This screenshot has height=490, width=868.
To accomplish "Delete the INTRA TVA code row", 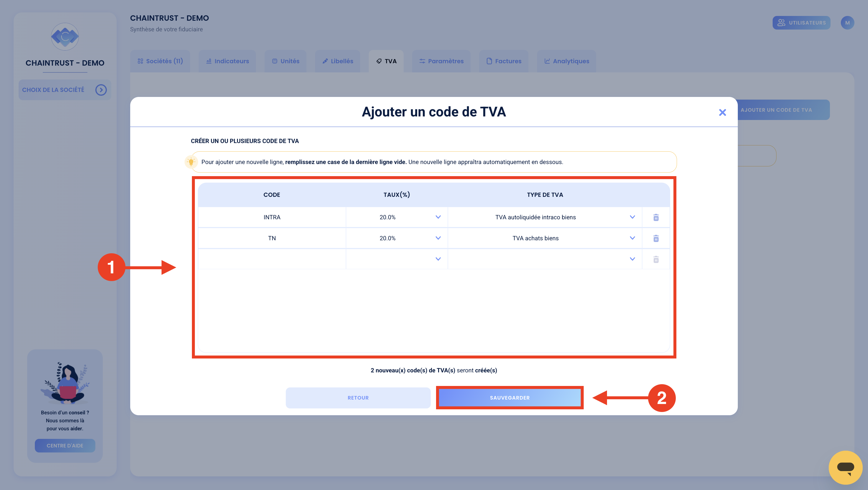I will click(656, 217).
